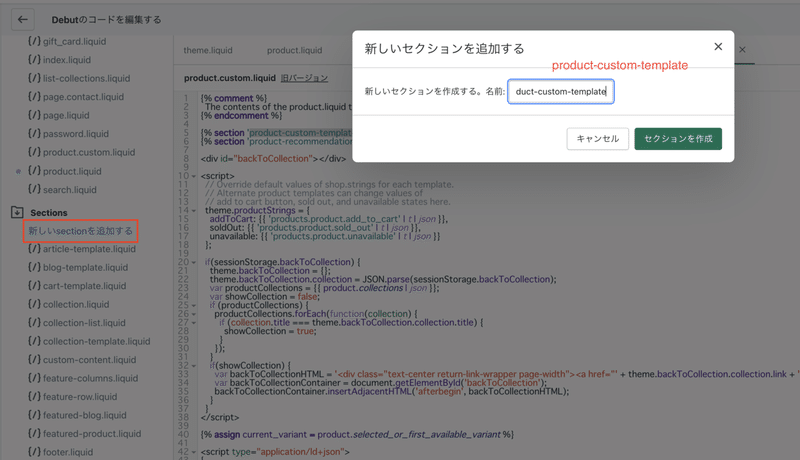
Task: Collapse code fold at line 20
Action: click(194, 262)
